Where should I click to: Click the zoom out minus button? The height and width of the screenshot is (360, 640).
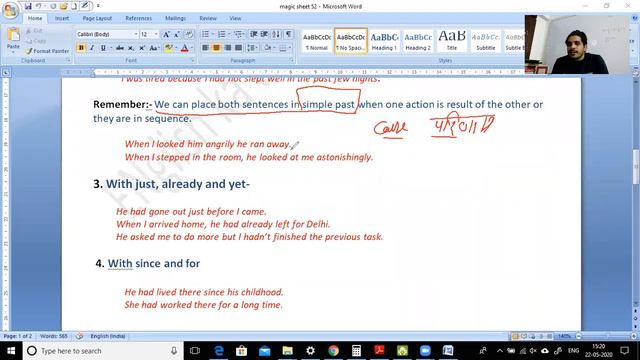[579, 336]
